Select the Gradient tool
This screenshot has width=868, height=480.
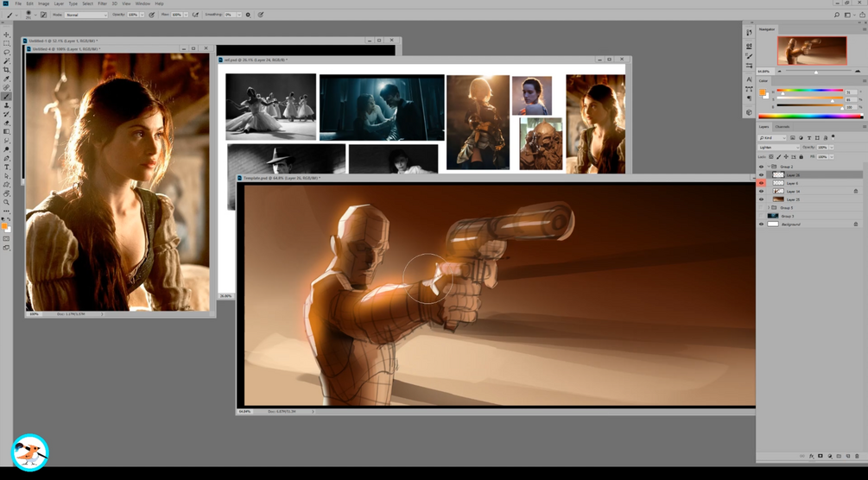pyautogui.click(x=7, y=132)
